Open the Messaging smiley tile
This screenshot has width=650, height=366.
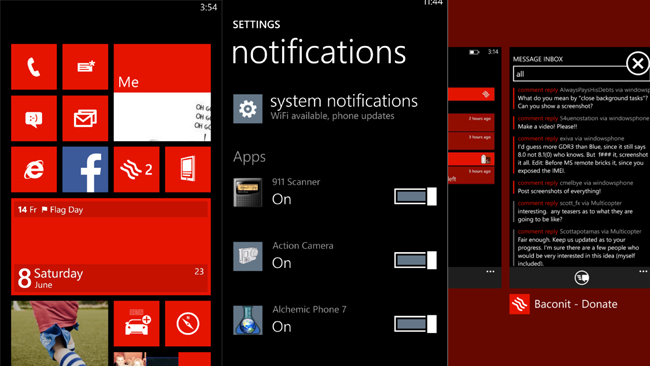34,119
